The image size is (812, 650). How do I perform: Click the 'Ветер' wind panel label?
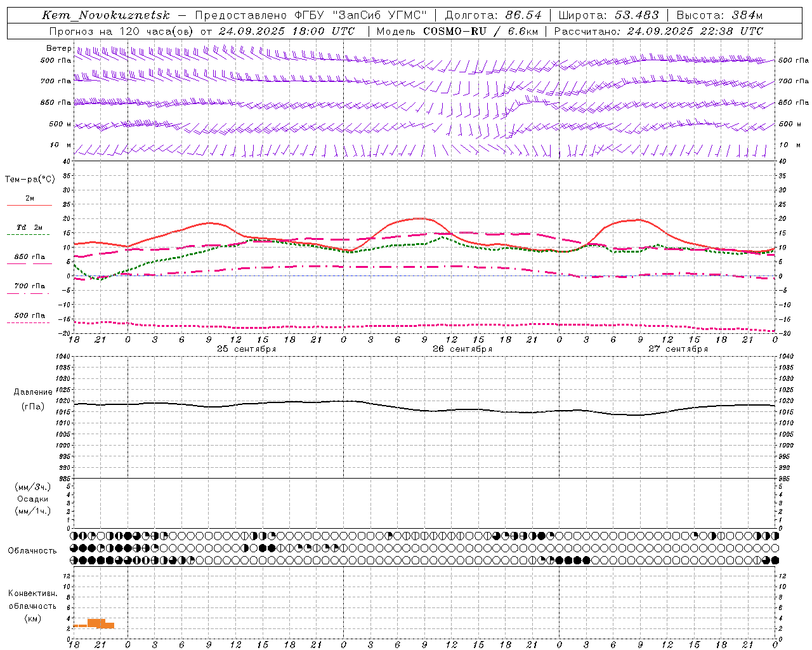(58, 48)
